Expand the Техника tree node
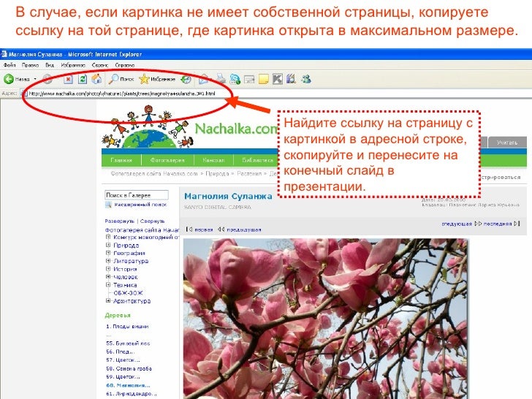The image size is (532, 399). pos(108,285)
